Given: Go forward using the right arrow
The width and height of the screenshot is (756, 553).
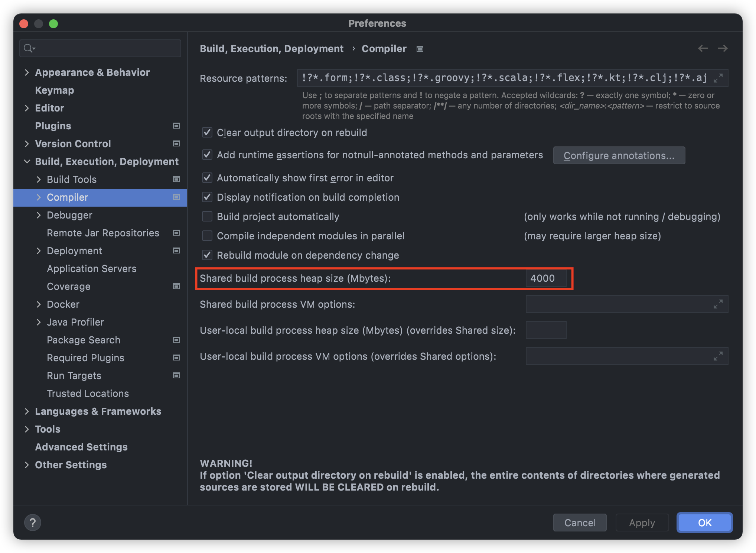Looking at the screenshot, I should (x=723, y=48).
